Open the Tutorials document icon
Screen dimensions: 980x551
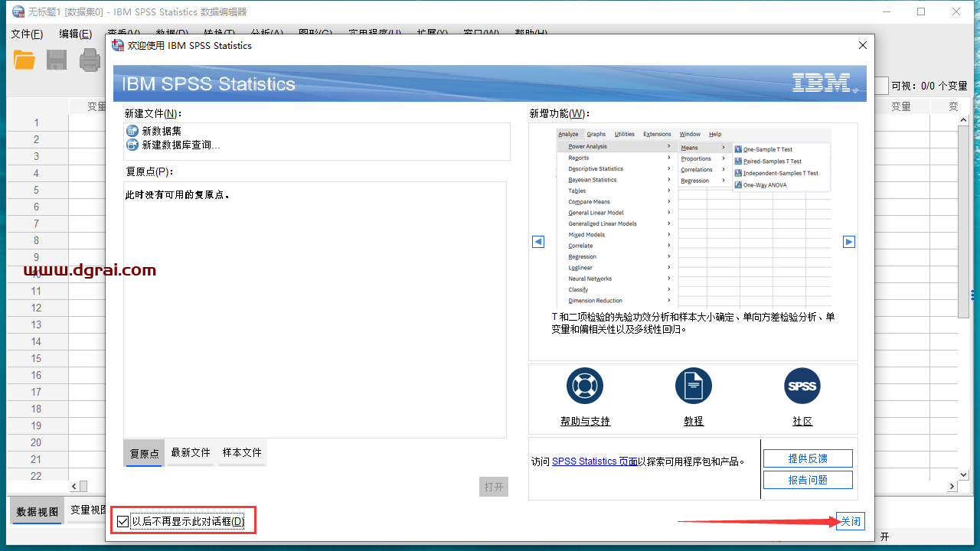694,386
